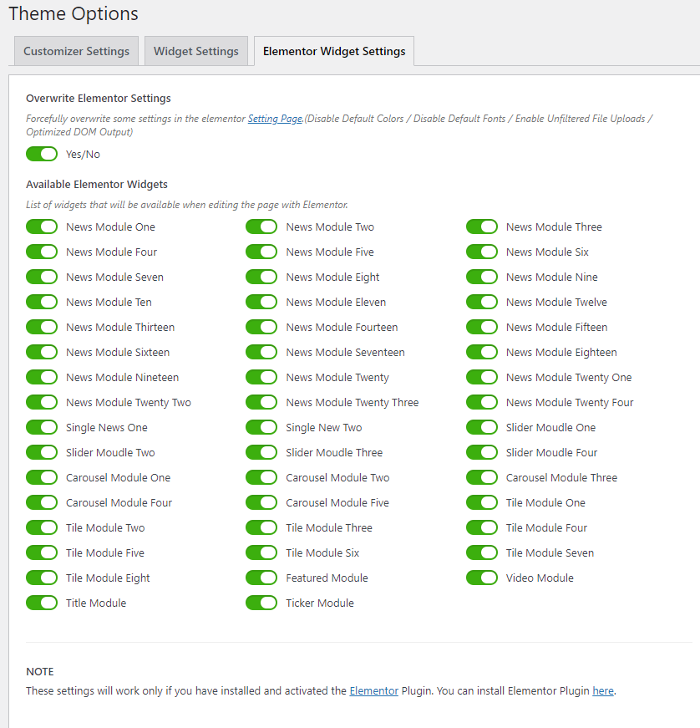Screen dimensions: 700x728
Task: Disable News Module Twenty widget
Action: point(261,377)
